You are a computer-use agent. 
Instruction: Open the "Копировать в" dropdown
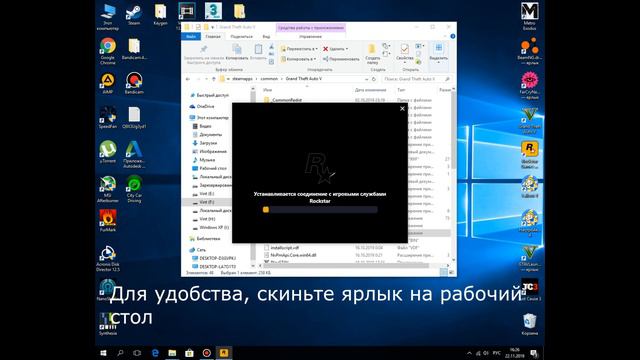tap(298, 59)
